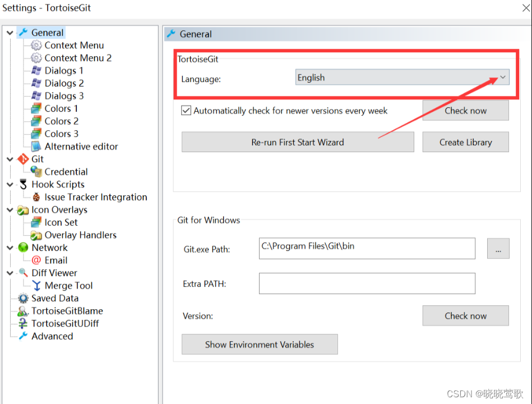The image size is (532, 404).
Task: Click the Context Menu gear icon
Action: [36, 45]
